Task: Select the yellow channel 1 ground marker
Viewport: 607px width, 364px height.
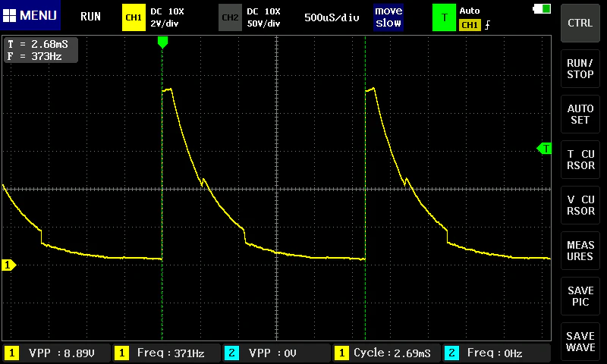Action: coord(8,265)
